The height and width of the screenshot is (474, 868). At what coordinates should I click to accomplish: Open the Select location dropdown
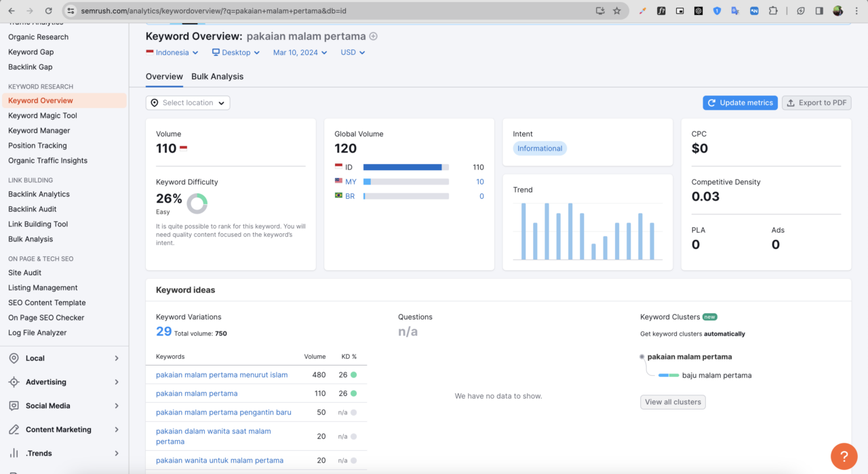188,103
